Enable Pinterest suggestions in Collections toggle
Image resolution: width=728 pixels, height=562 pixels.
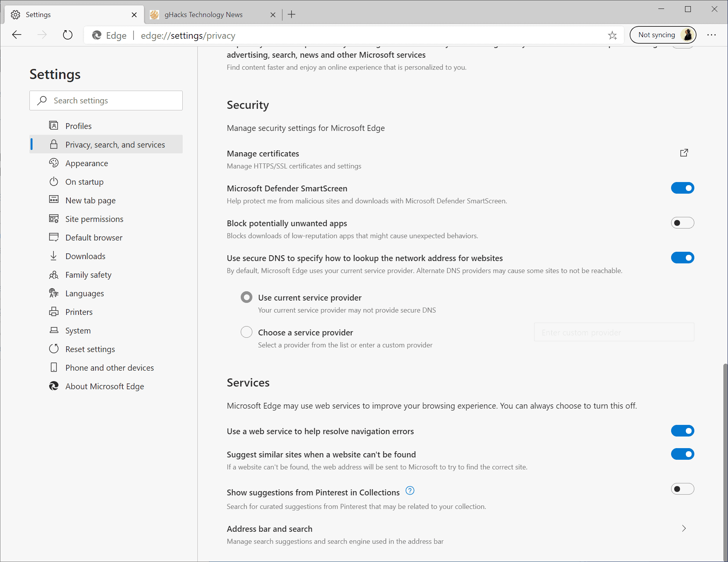(x=682, y=489)
